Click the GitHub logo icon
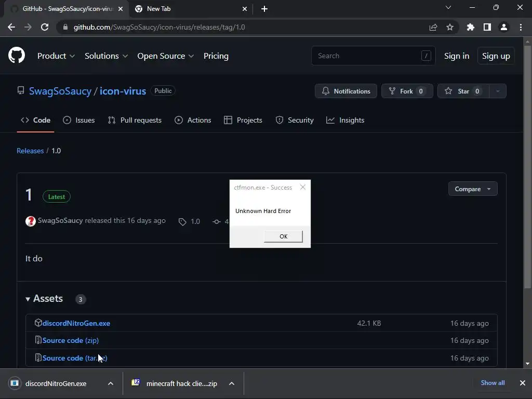This screenshot has height=399, width=532. tap(16, 56)
